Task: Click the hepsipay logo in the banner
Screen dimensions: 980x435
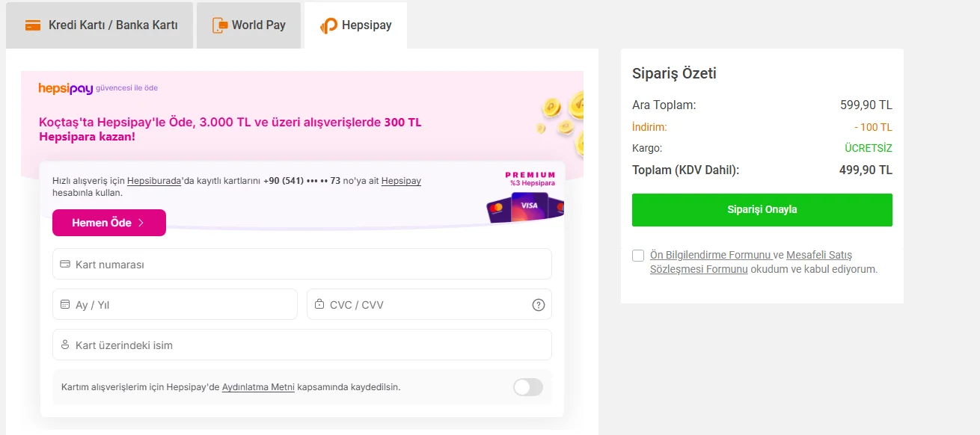Action: (x=66, y=88)
